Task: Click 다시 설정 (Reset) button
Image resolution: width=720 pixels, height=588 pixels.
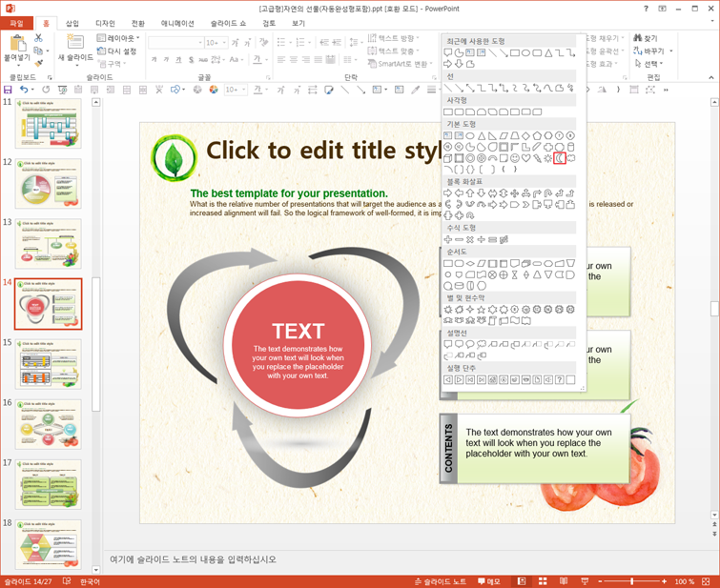Action: [116, 51]
